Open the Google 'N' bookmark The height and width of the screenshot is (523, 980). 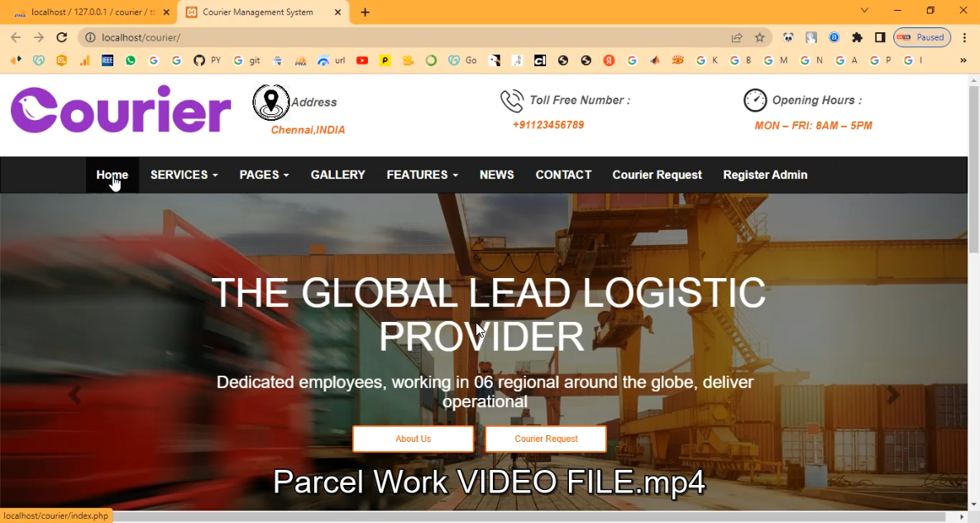(811, 60)
